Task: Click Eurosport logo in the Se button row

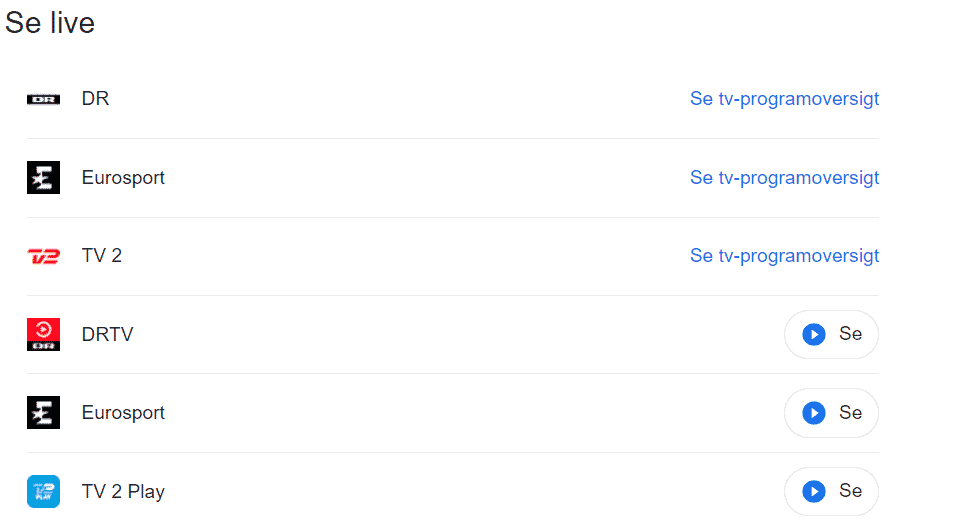Action: coord(43,413)
